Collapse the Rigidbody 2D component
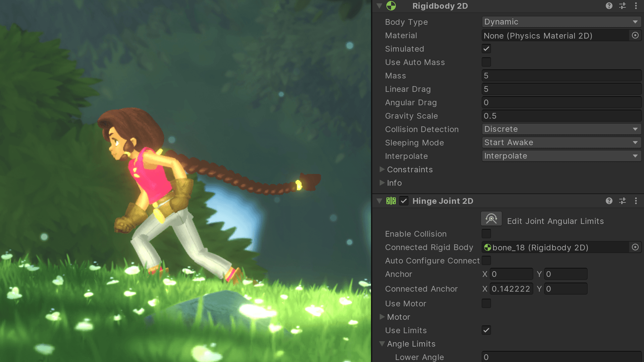The image size is (644, 362). pos(379,6)
